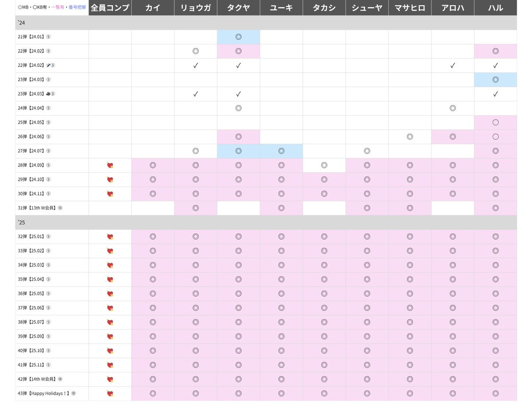
Task: Click タクヤ's checkmark in the 23弾 camera row
Action: click(x=239, y=94)
